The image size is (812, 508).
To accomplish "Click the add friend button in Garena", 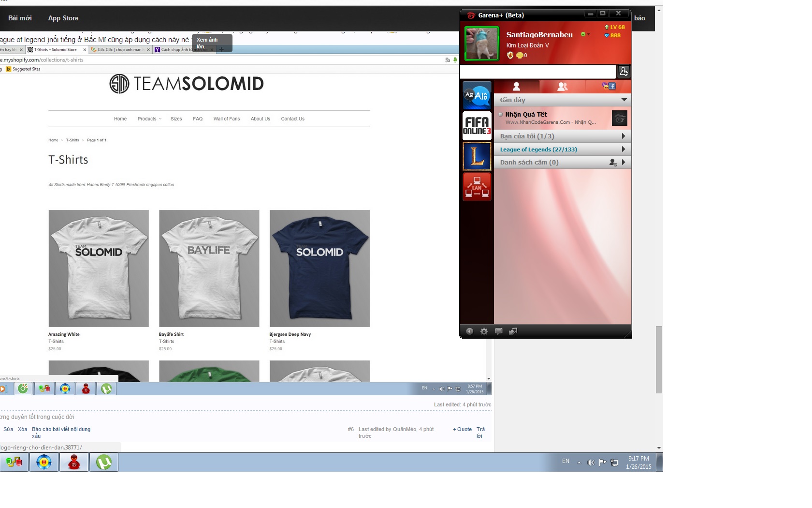I will click(624, 72).
